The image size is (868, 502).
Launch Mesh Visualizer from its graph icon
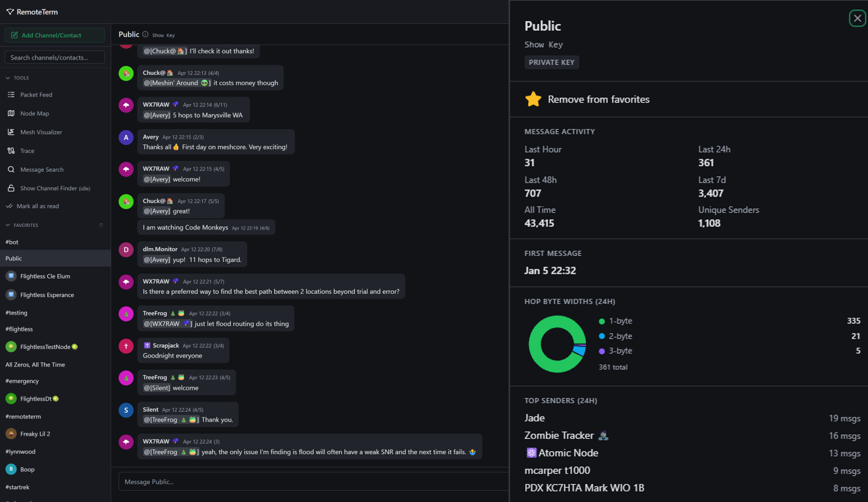click(x=11, y=132)
